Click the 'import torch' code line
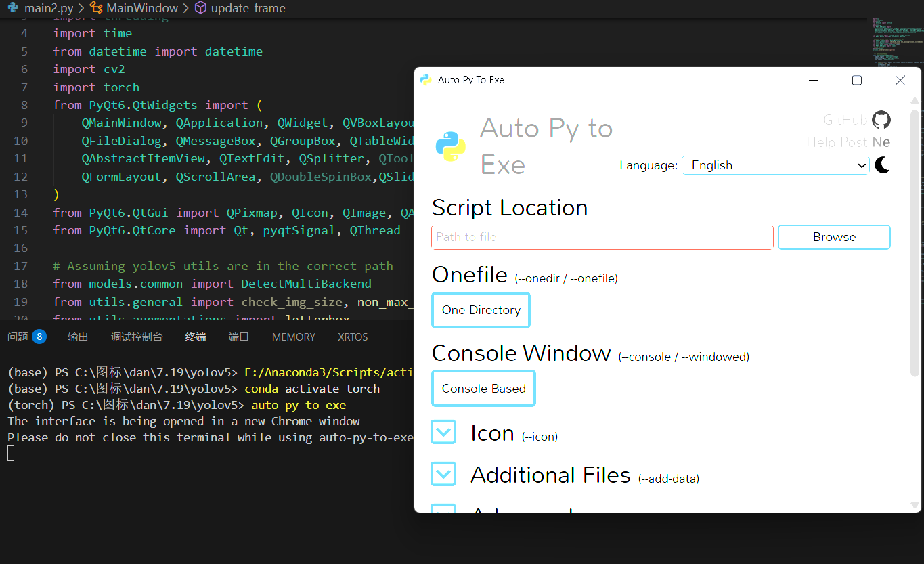This screenshot has height=564, width=924. [96, 87]
